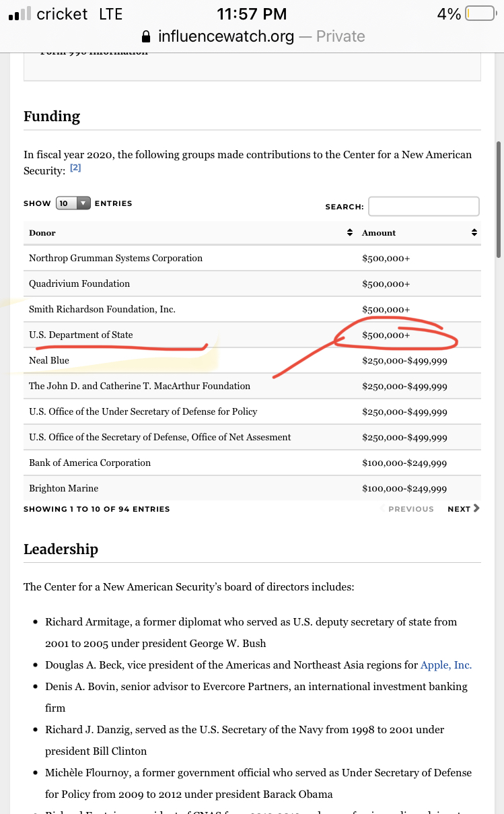504x814 pixels.
Task: Click MacArthur Foundation amount $250,000-$499,999
Action: (404, 386)
